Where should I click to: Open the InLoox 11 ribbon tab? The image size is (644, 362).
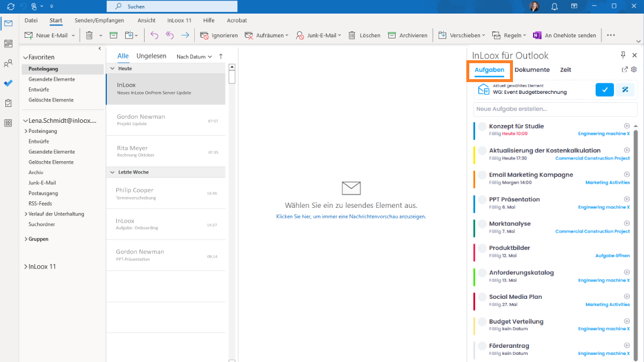[x=179, y=20]
